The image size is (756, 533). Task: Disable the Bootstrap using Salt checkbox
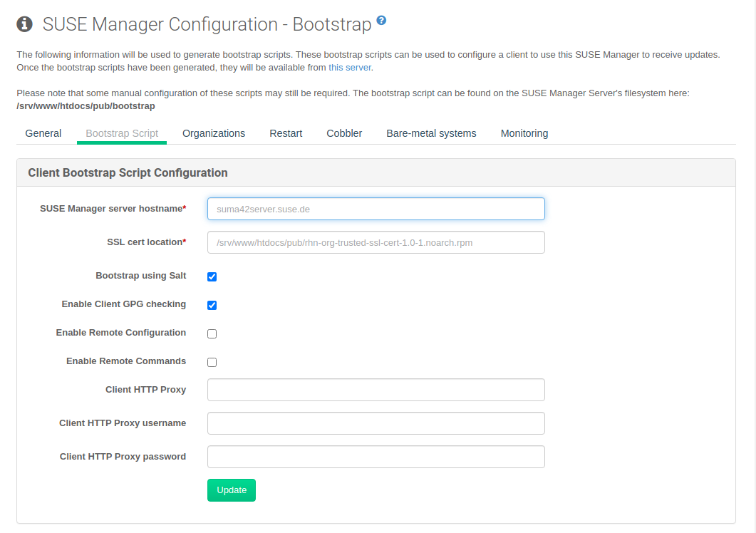212,276
